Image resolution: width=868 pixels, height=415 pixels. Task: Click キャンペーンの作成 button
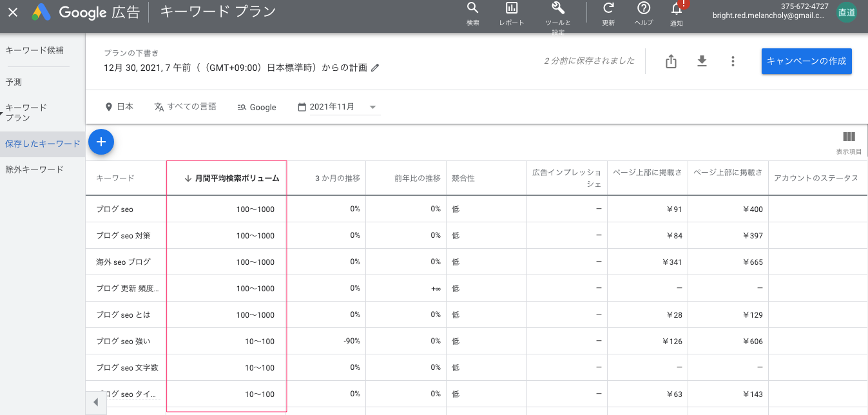click(806, 61)
